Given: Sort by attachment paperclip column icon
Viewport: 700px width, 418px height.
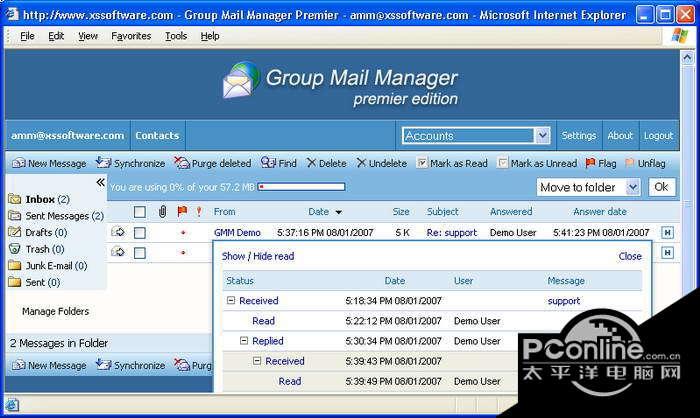Looking at the screenshot, I should click(x=162, y=212).
